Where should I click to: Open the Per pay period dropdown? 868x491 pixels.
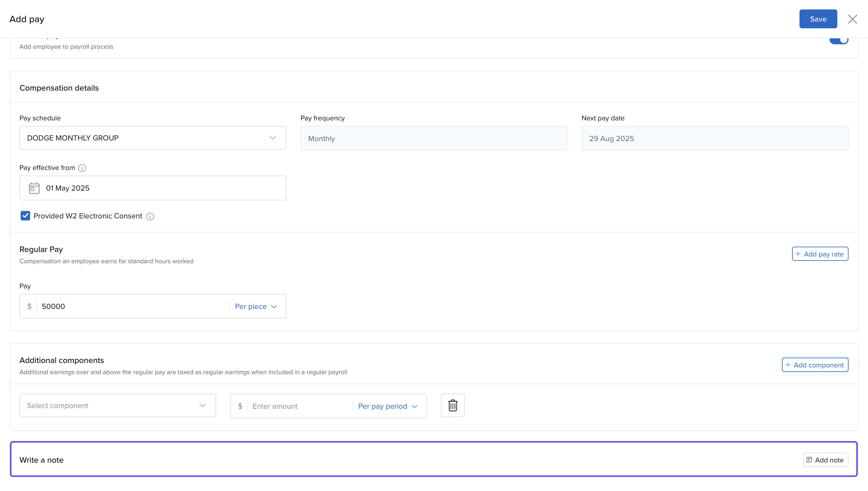tap(388, 406)
